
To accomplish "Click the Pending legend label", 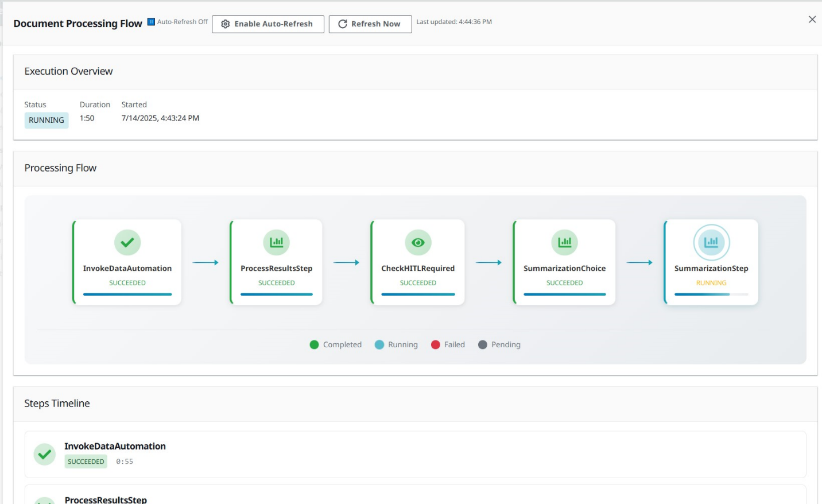I will tap(506, 344).
